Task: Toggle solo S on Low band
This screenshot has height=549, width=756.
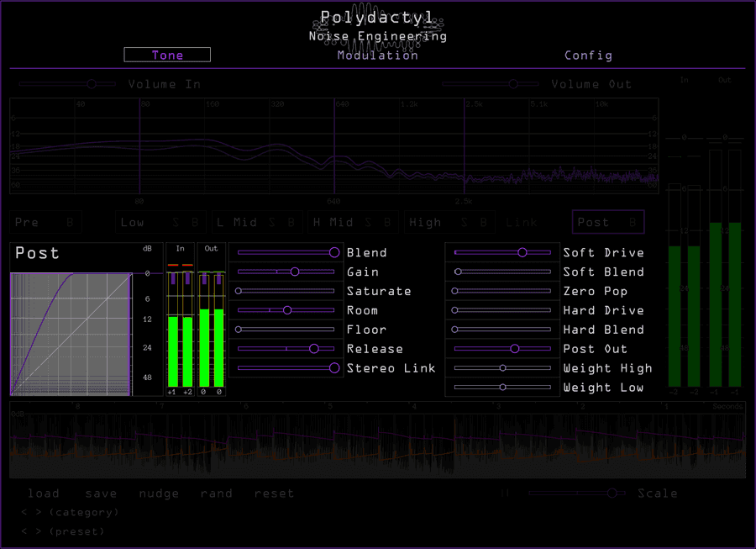Action: [176, 223]
